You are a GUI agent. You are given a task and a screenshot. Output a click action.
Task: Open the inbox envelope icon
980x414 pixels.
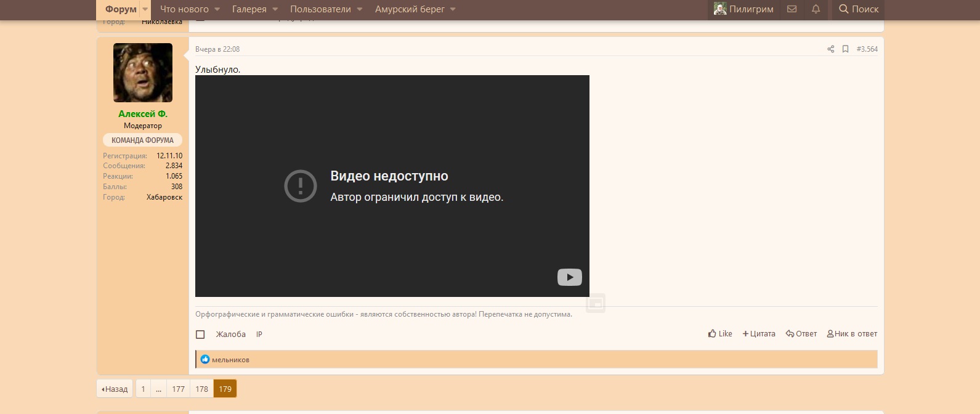[792, 9]
